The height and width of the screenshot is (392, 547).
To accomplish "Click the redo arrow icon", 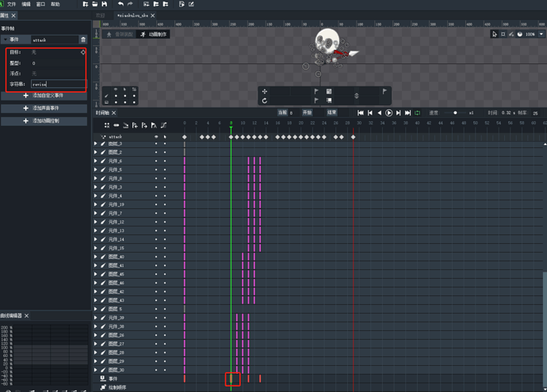I will coord(130,4).
